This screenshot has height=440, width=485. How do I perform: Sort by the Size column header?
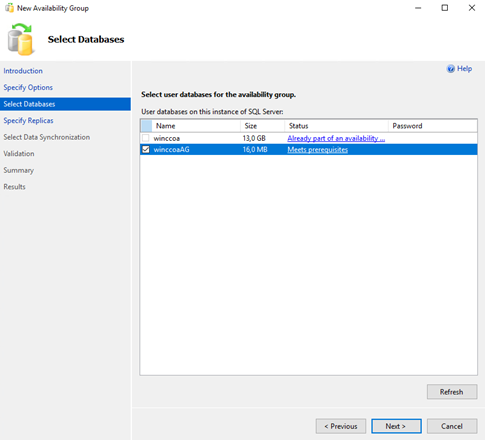(262, 126)
